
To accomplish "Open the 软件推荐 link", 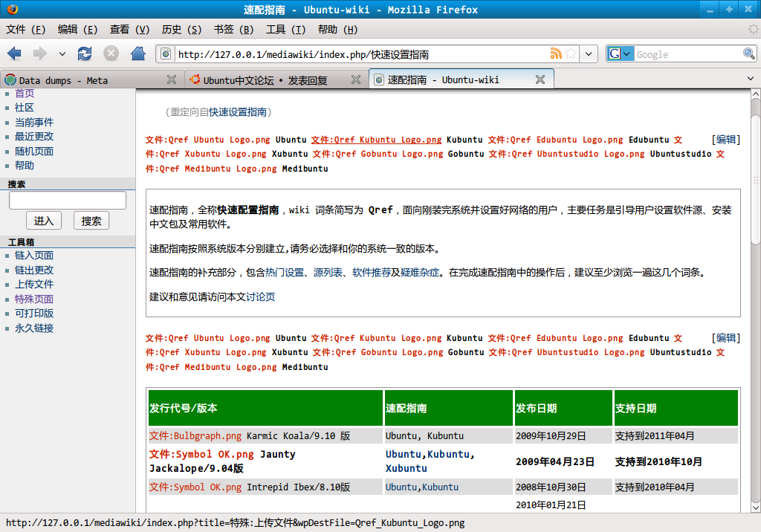I will tap(372, 272).
